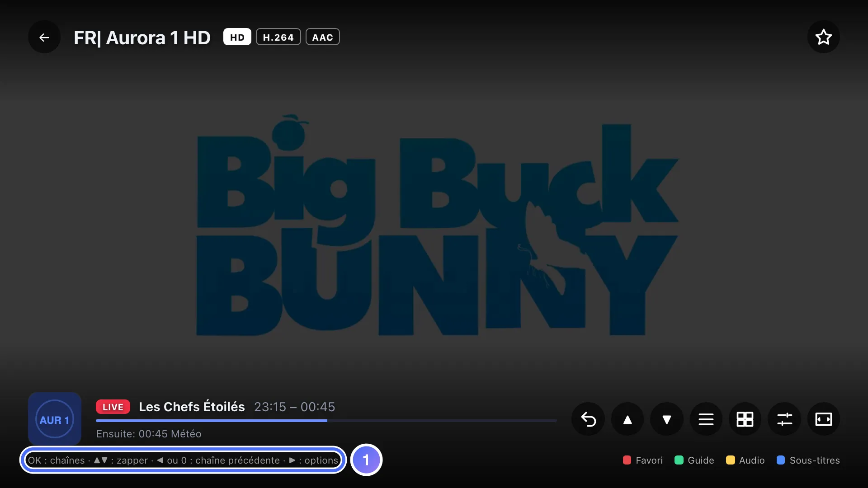Click the HD quality badge
Screen dimensions: 868x488
[x=237, y=37]
